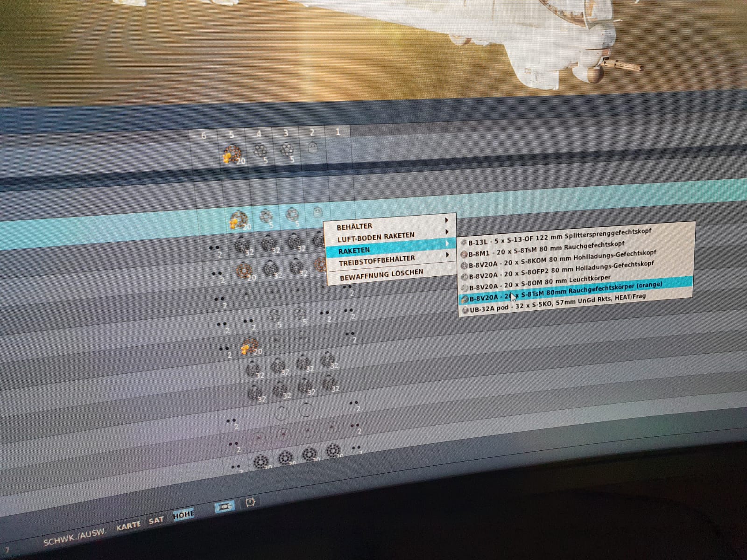Choose BEWAFFNUNG LÖSCHEN to clear pylon
The height and width of the screenshot is (560, 747).
[381, 275]
